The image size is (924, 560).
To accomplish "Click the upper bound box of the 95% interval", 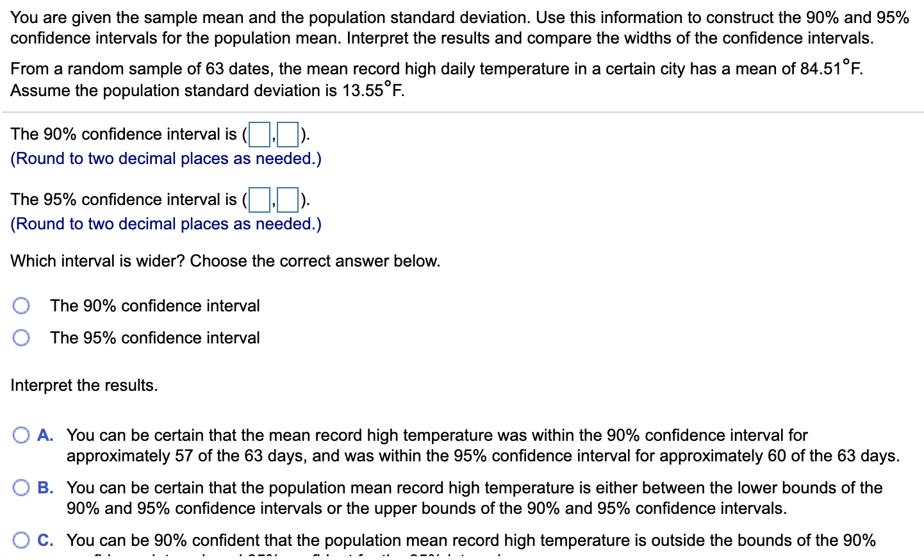I will 288,200.
